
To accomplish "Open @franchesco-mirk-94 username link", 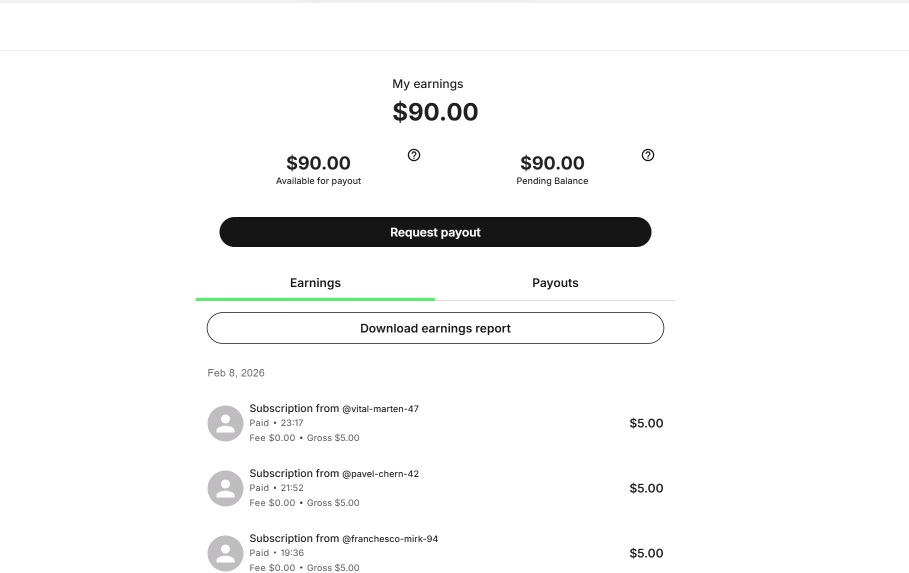I will click(390, 539).
